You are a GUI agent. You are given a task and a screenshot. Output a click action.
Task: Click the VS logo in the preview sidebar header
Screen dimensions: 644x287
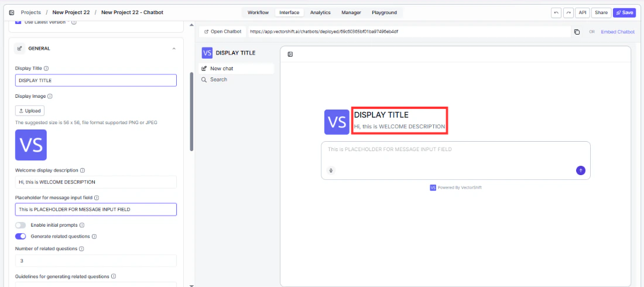tap(207, 53)
